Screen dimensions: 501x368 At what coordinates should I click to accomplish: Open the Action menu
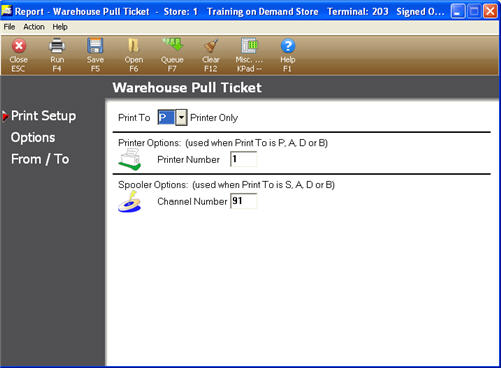click(34, 27)
